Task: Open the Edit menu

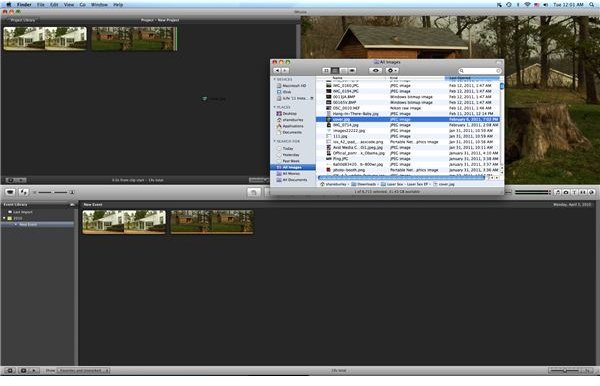Action: [54, 5]
